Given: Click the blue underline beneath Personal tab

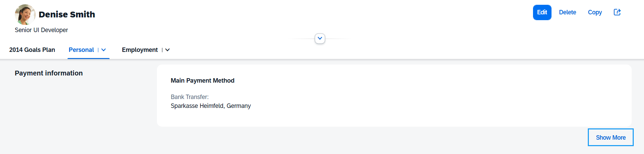Looking at the screenshot, I should click(88, 58).
